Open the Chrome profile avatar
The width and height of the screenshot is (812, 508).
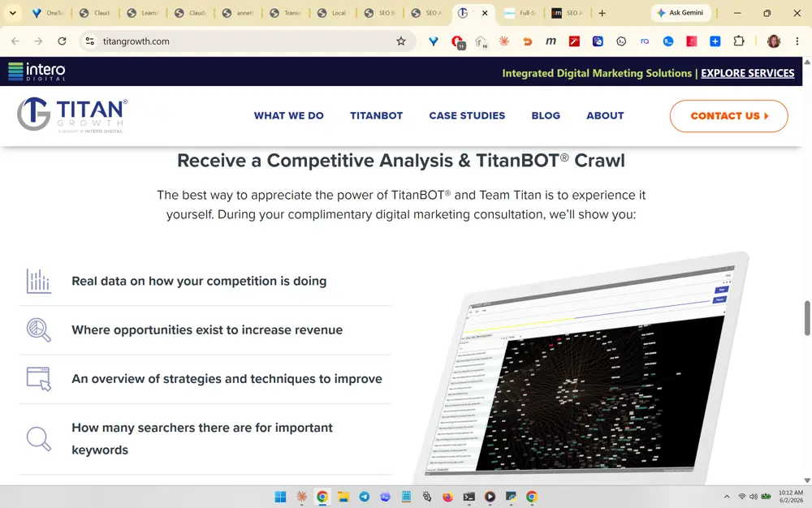pos(774,41)
